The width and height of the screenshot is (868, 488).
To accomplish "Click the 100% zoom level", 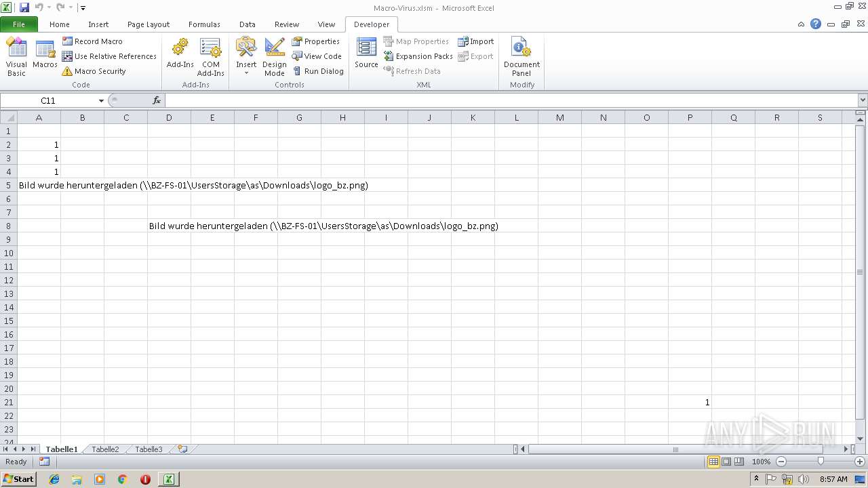I will 761,462.
